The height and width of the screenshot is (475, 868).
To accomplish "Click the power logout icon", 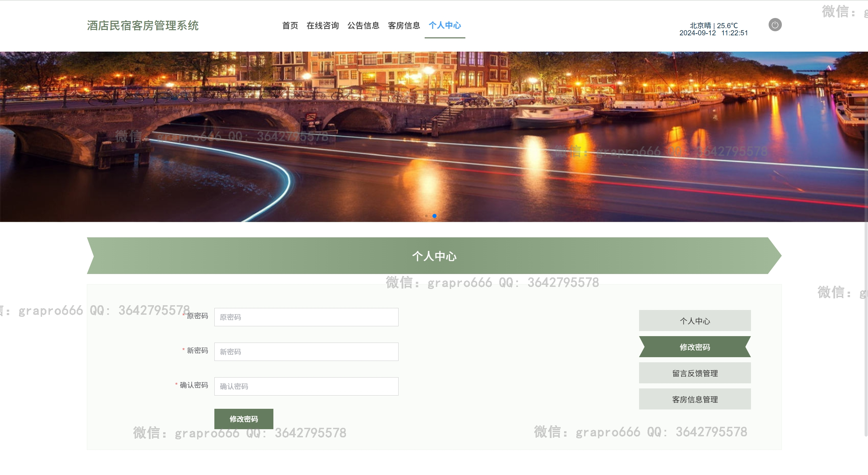I will 775,25.
